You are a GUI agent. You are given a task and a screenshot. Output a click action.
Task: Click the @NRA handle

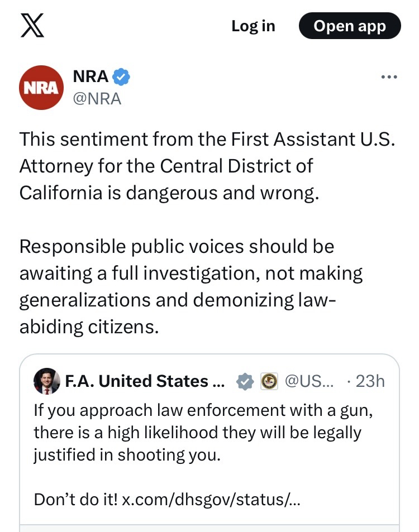(97, 98)
